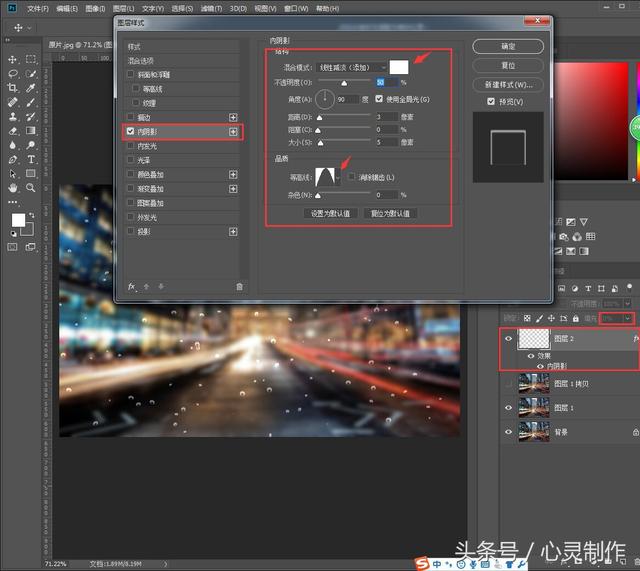Click the plus button beside 投影
The width and height of the screenshot is (640, 571).
pyautogui.click(x=233, y=232)
